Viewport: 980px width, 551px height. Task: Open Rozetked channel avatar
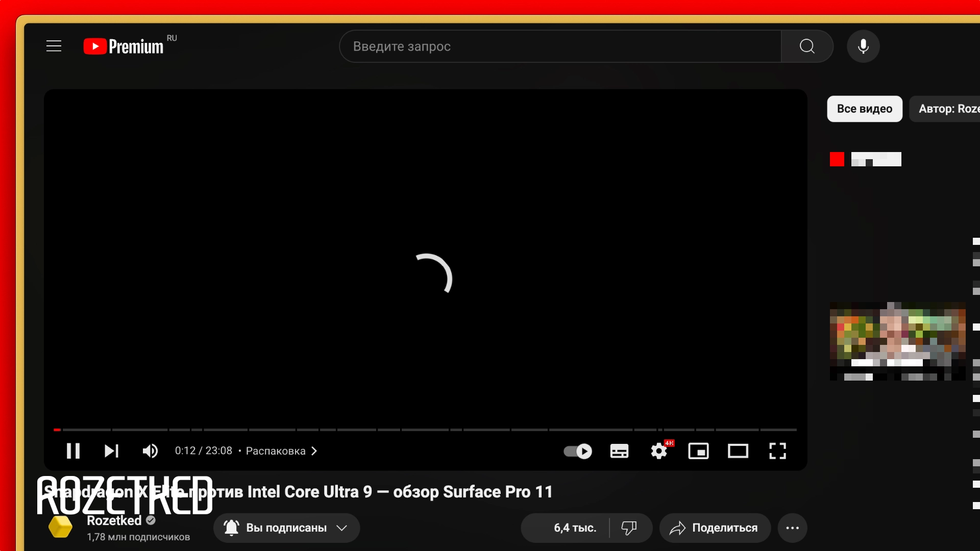tap(60, 527)
